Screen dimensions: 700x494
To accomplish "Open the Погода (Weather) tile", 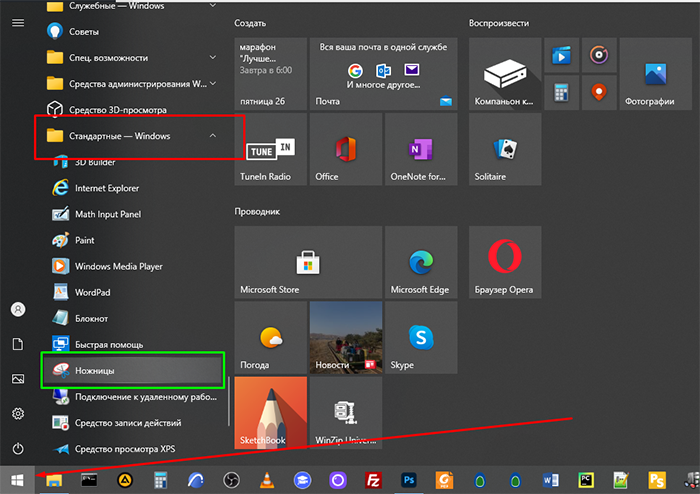I will tap(271, 337).
